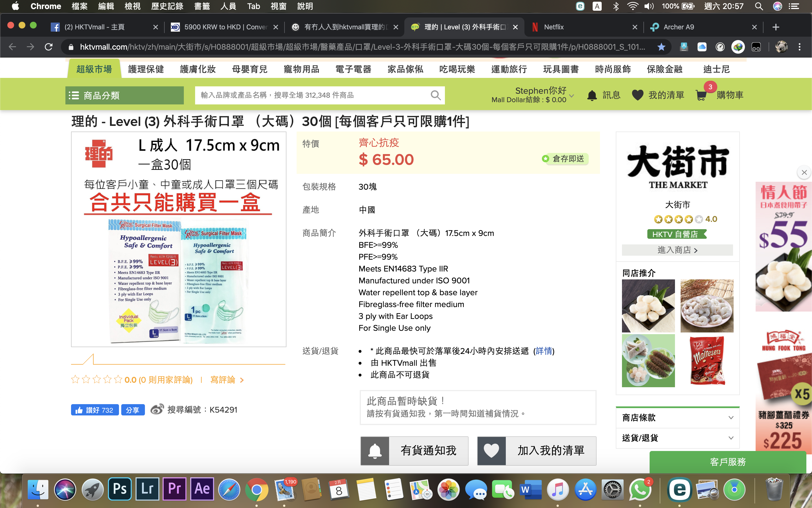812x508 pixels.
Task: Open Microsoft Word from the dock
Action: 530,490
